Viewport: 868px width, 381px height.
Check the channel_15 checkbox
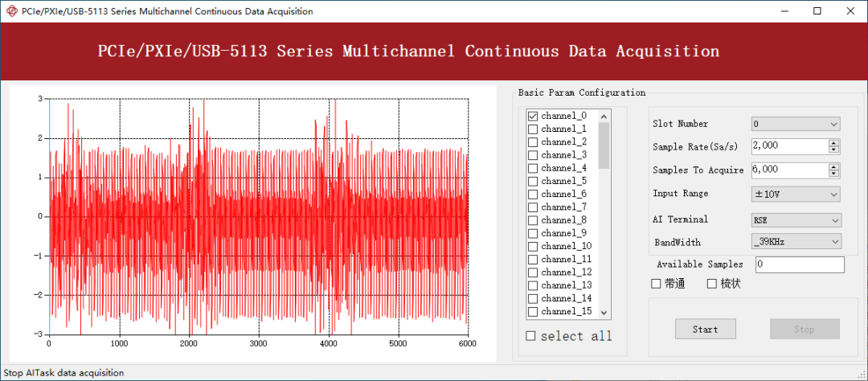pos(533,312)
